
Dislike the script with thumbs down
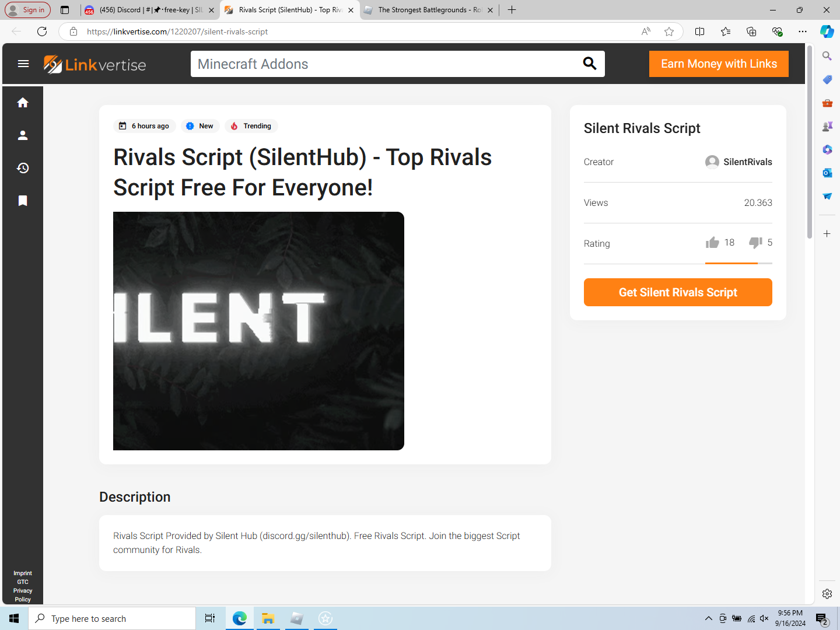click(x=755, y=243)
